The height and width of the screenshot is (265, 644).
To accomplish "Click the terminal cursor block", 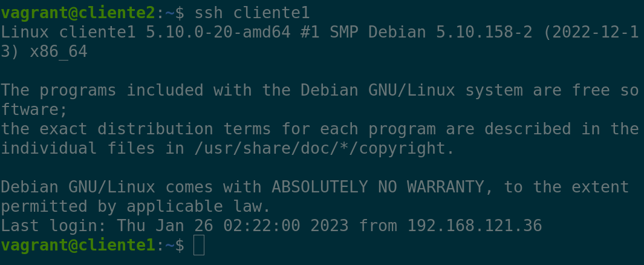I will click(x=199, y=246).
